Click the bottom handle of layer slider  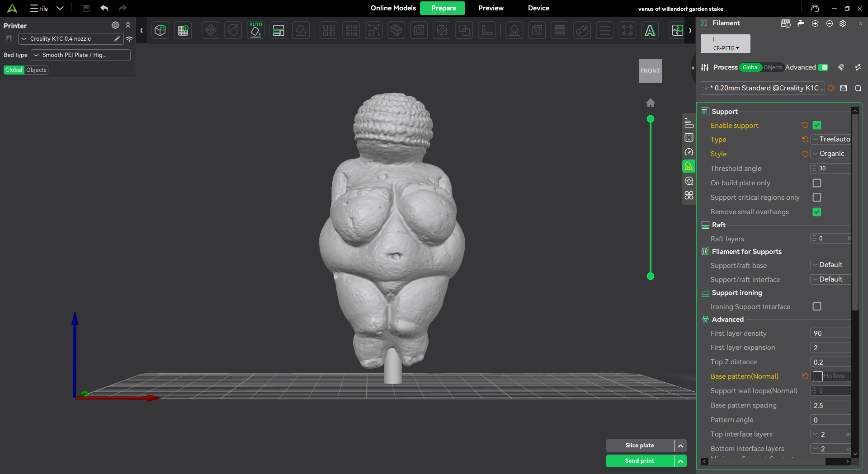651,276
